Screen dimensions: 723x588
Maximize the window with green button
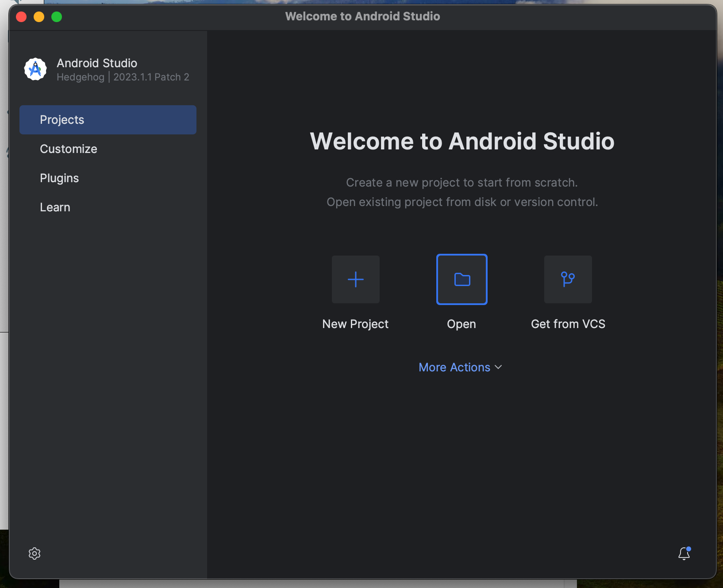coord(57,17)
